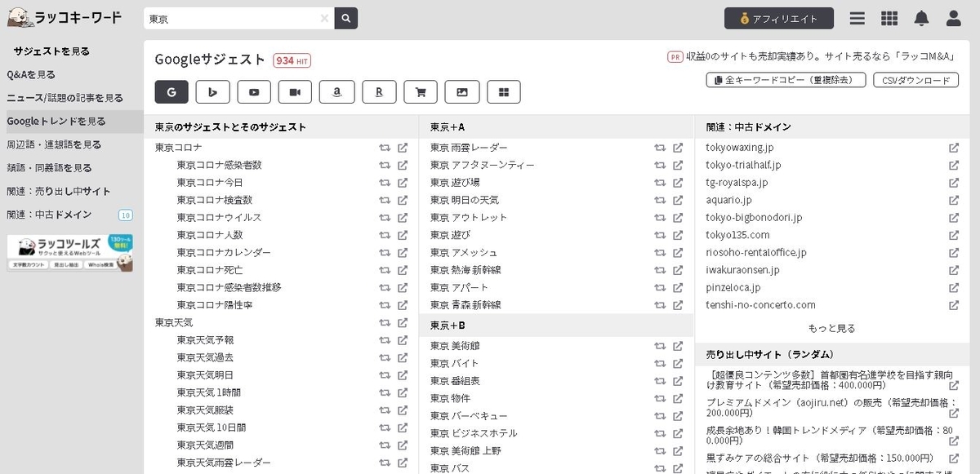The image size is (980, 474).
Task: Click the ラッコキーワード logo
Action: (x=65, y=17)
